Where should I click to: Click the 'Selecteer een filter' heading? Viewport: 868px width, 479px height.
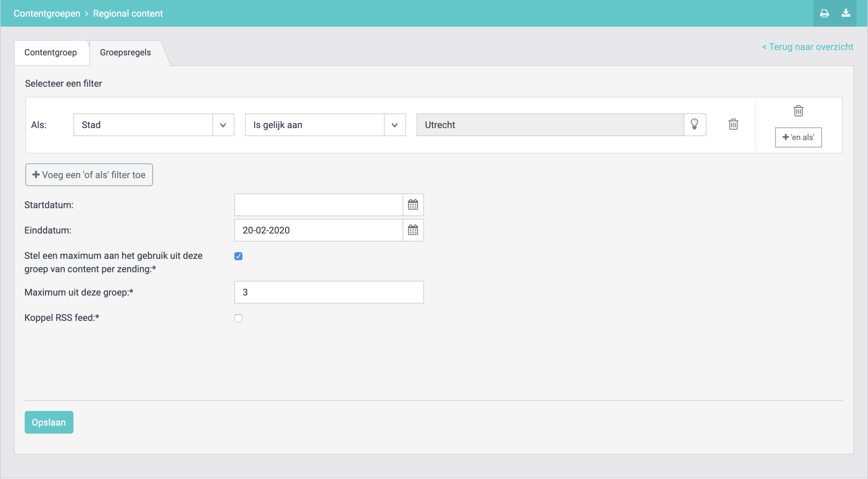(x=63, y=83)
